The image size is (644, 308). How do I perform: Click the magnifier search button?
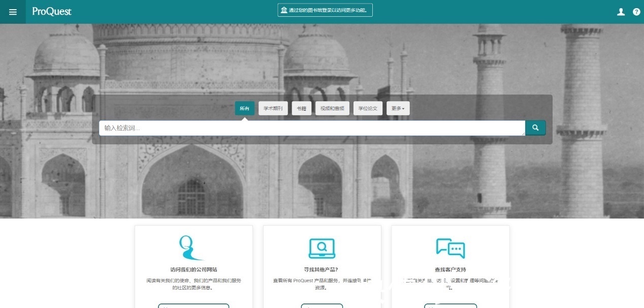coord(535,128)
